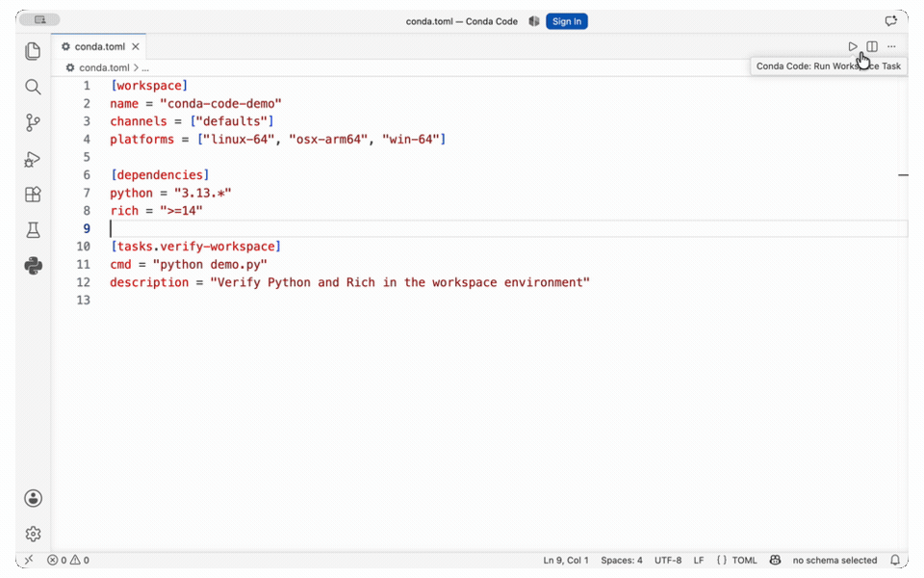
Task: Click the cmd = "python demo.py" line
Action: coord(189,265)
